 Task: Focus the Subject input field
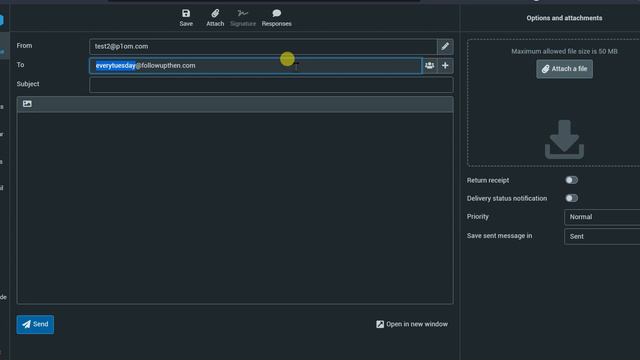point(271,85)
